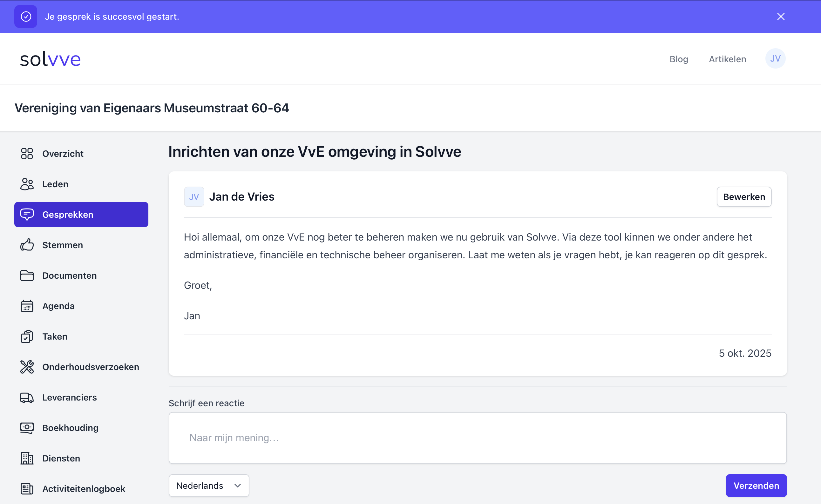Image resolution: width=821 pixels, height=504 pixels.
Task: Open the Blog link
Action: [x=679, y=59]
